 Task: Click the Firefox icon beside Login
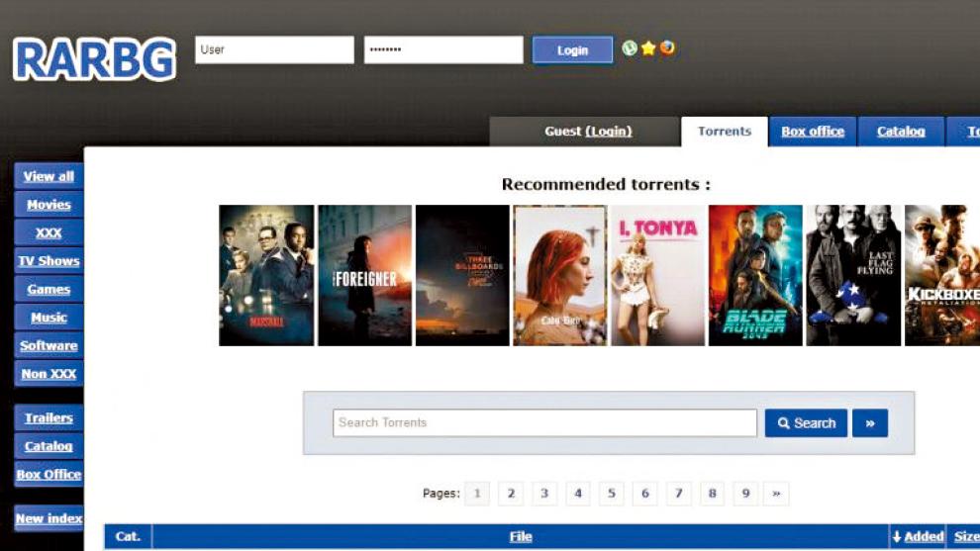(x=667, y=48)
